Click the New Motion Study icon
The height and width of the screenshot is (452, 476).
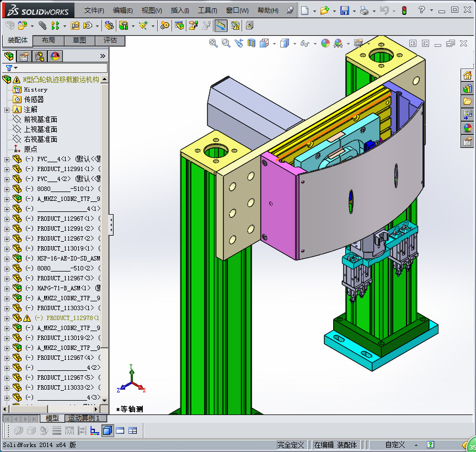(165, 25)
